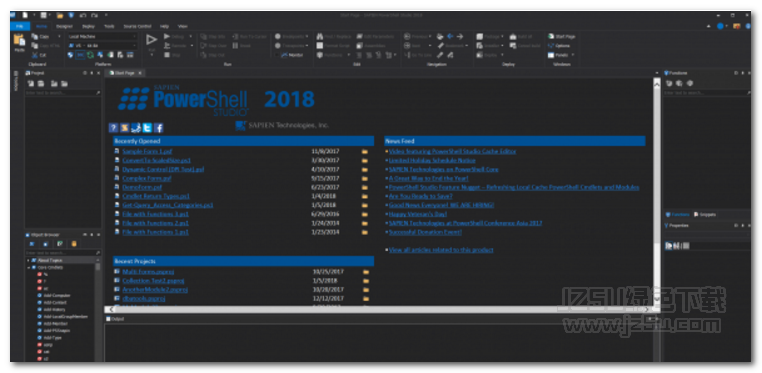Open the Breakpoints dropdown
Viewport: 762px width, 373px height.
pyautogui.click(x=292, y=36)
